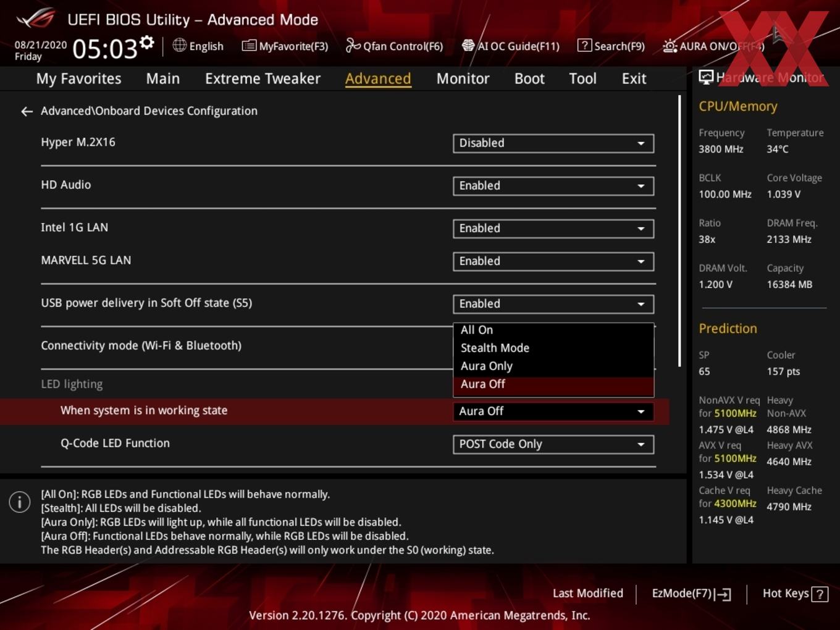Viewport: 840px width, 630px height.
Task: Open the Hyper M.2X16 dropdown
Action: (553, 143)
